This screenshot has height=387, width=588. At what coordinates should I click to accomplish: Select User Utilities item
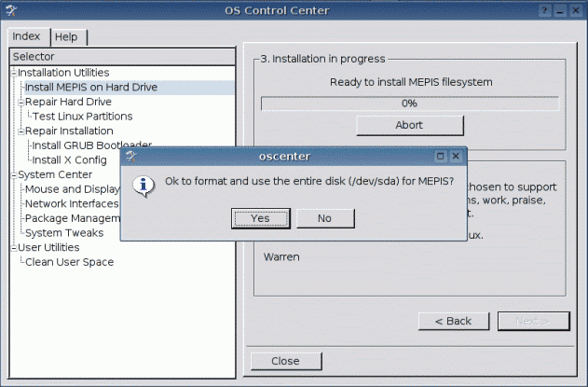[48, 248]
